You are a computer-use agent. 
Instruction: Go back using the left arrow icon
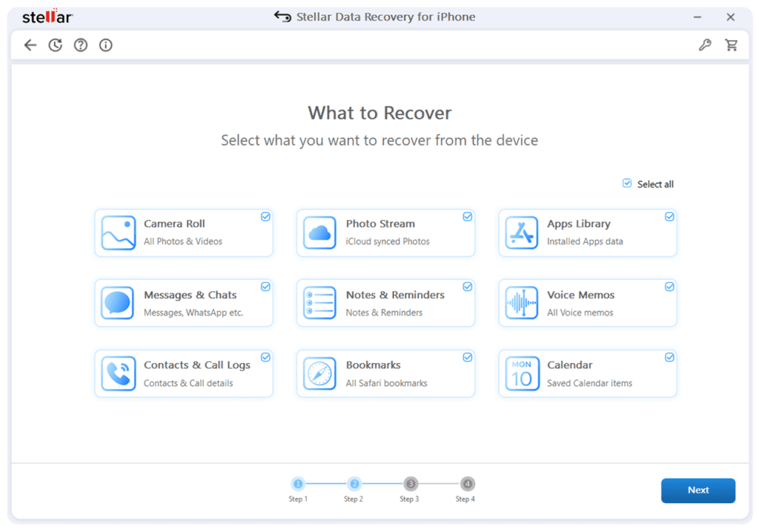coord(30,45)
